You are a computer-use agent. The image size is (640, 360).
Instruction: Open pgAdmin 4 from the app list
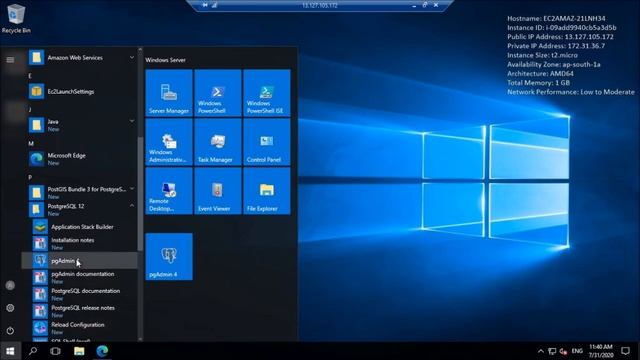pos(79,260)
